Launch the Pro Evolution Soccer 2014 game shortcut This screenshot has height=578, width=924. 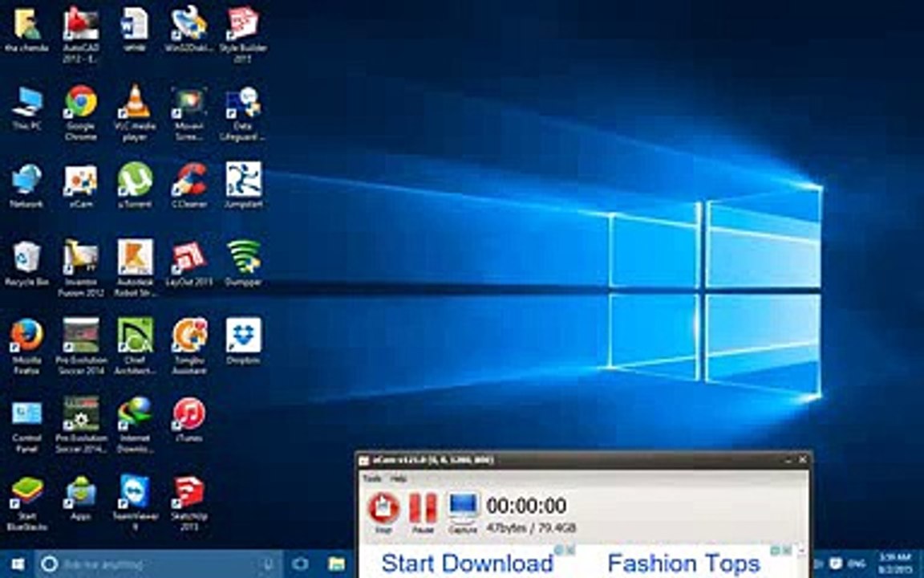pyautogui.click(x=81, y=347)
